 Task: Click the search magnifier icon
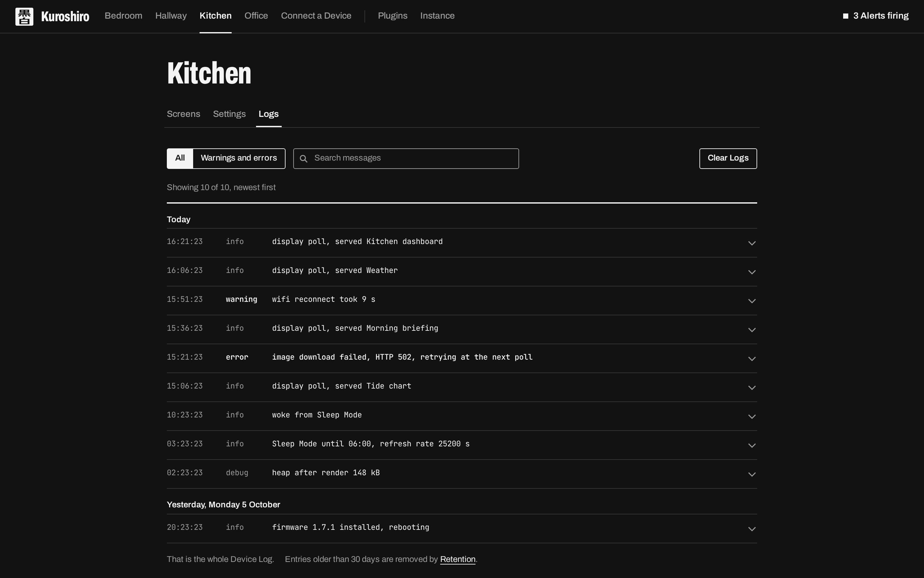click(304, 159)
